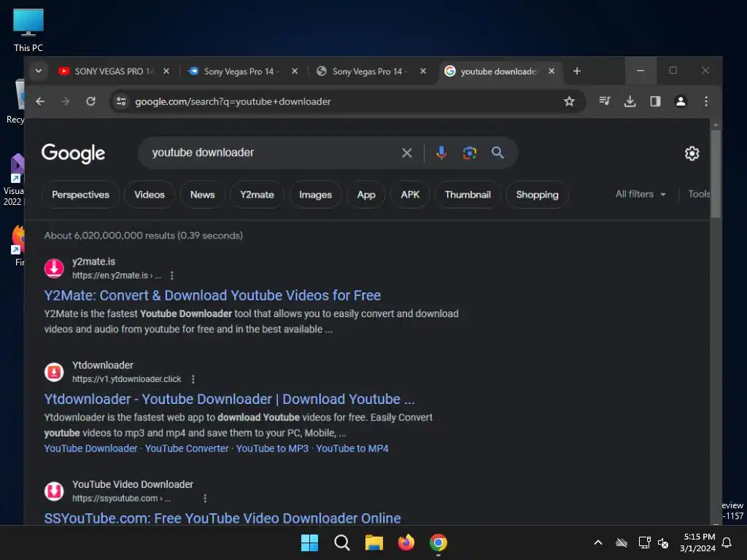747x560 pixels.
Task: Apply the App filter chip
Action: click(366, 195)
